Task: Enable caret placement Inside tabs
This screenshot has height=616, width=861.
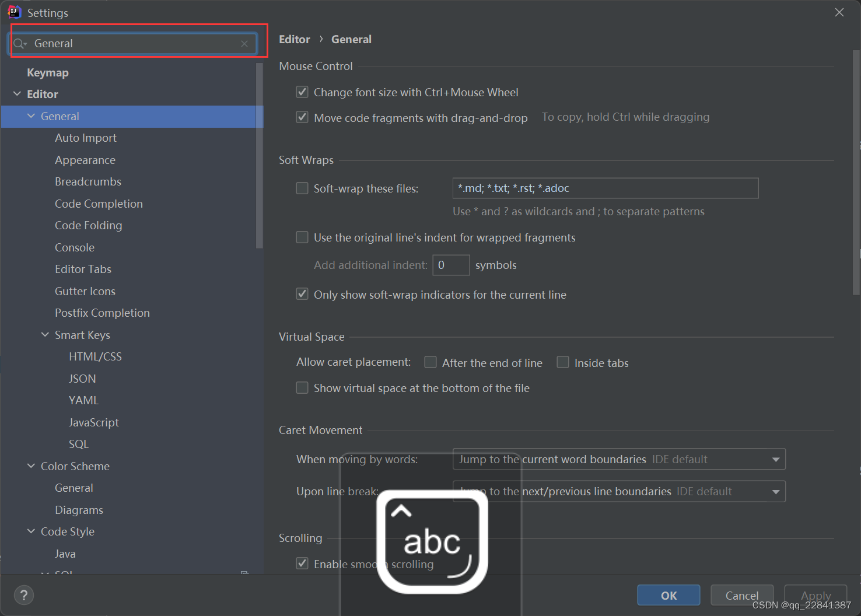Action: pos(563,362)
